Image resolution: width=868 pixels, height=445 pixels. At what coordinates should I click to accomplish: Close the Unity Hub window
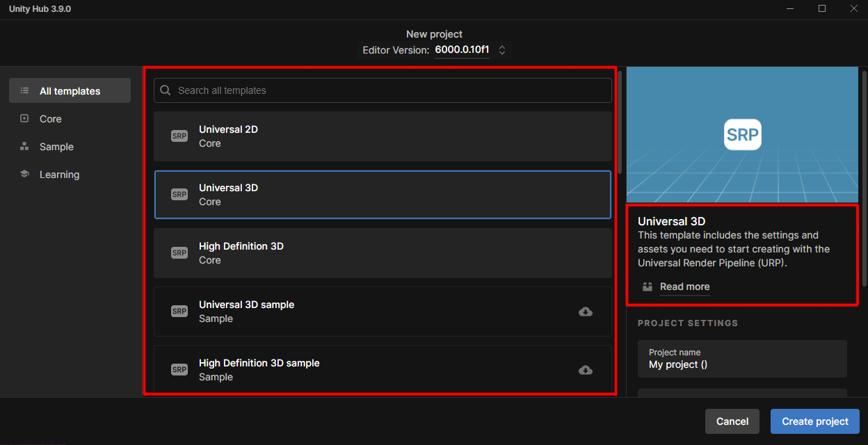pyautogui.click(x=853, y=9)
